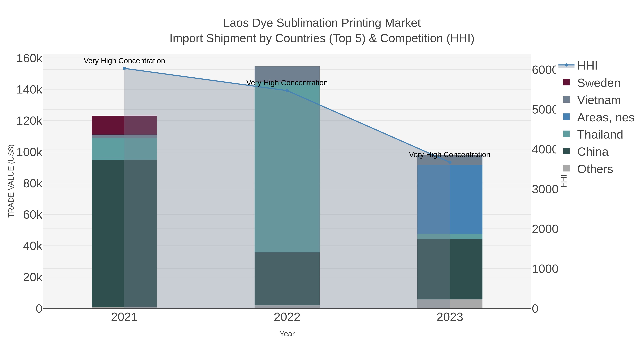
Task: Click the 160k y-axis tick label
Action: tap(30, 58)
